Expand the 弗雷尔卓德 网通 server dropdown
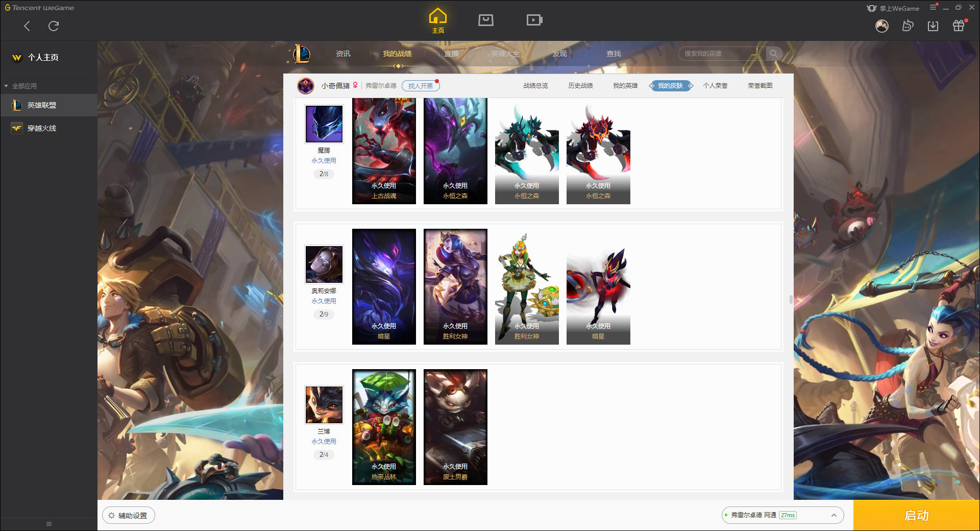Screen dimensions: 980x531 (x=782, y=515)
